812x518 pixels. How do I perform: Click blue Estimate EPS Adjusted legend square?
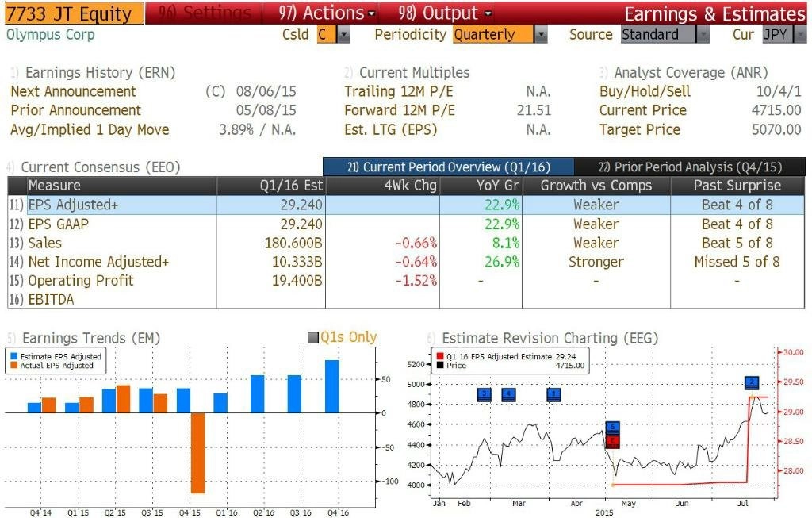click(14, 356)
